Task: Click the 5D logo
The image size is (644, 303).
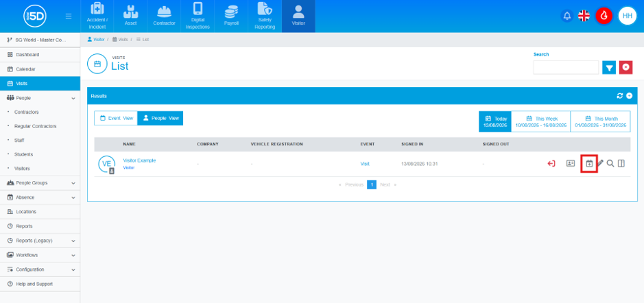Action: click(x=35, y=16)
